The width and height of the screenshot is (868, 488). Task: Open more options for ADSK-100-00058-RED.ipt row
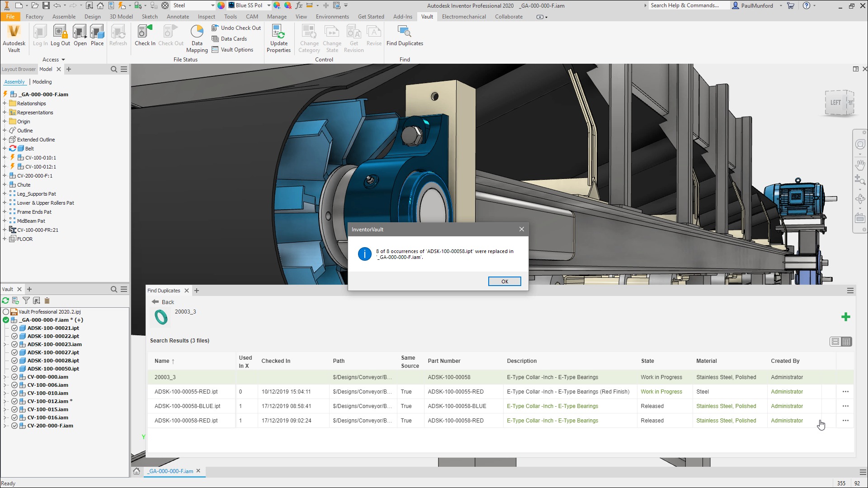point(845,421)
